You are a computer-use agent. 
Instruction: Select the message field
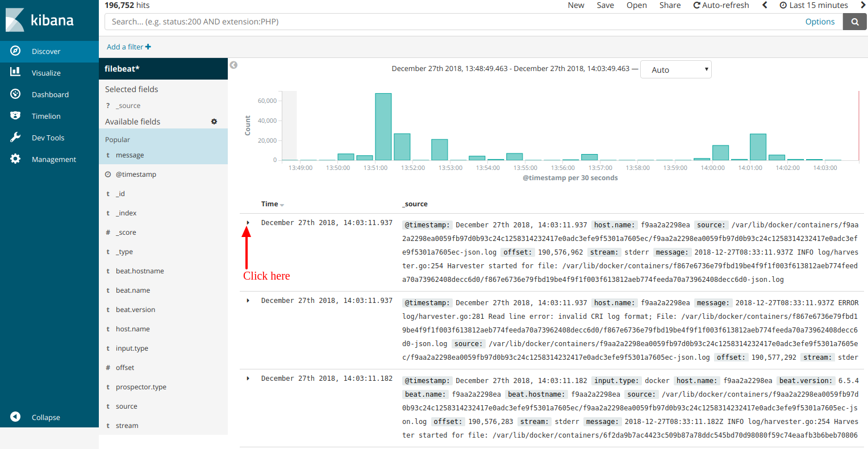[x=130, y=155]
